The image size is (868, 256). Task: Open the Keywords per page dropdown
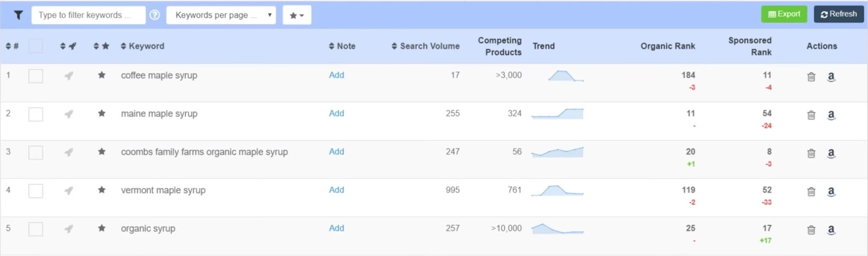click(x=221, y=15)
